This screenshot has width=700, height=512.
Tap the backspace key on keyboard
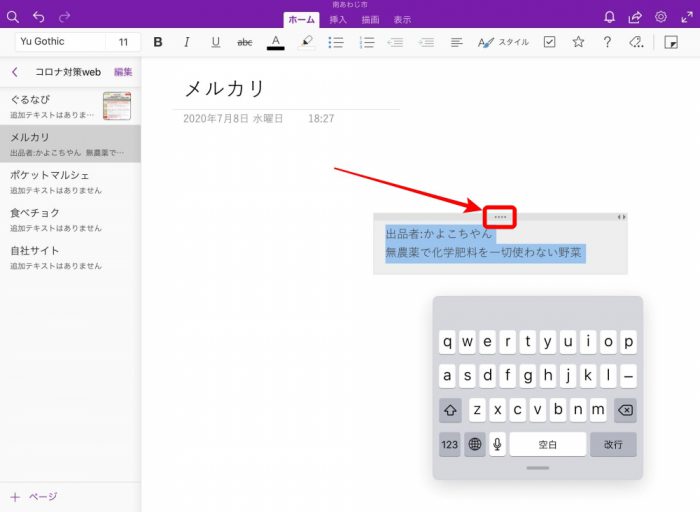[625, 410]
